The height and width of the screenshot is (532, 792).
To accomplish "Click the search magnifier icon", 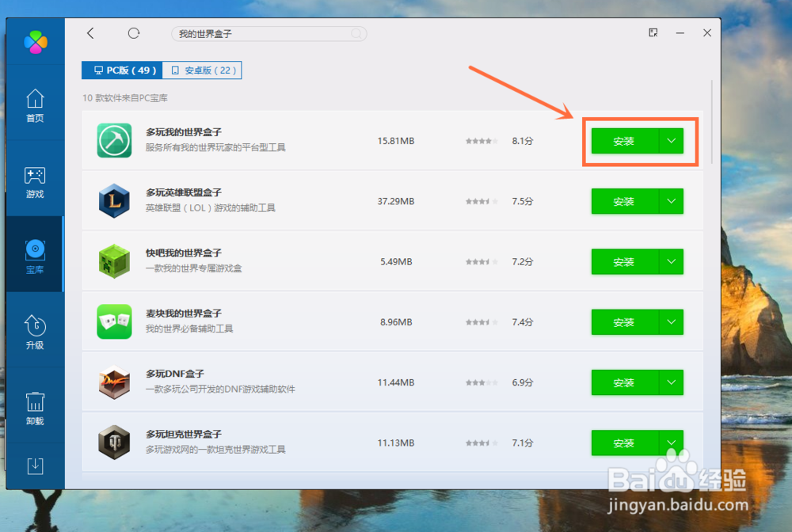I will tap(356, 34).
